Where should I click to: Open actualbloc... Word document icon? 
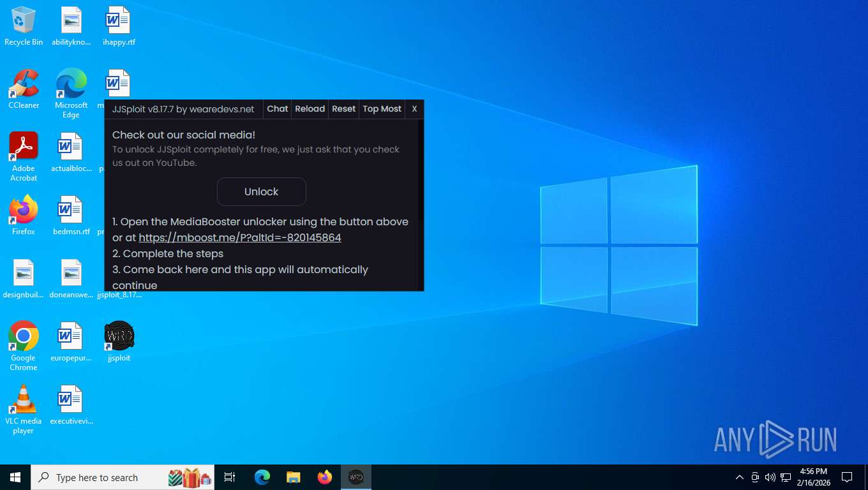pos(71,152)
